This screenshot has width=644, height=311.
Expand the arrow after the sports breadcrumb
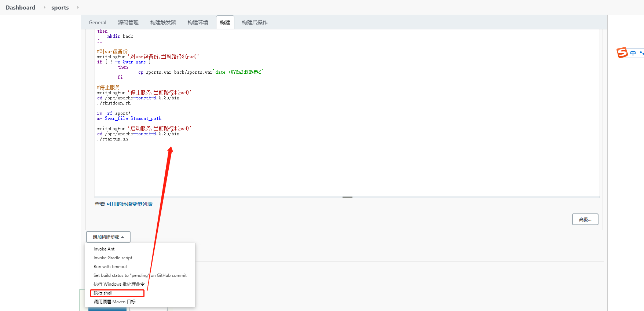[78, 7]
